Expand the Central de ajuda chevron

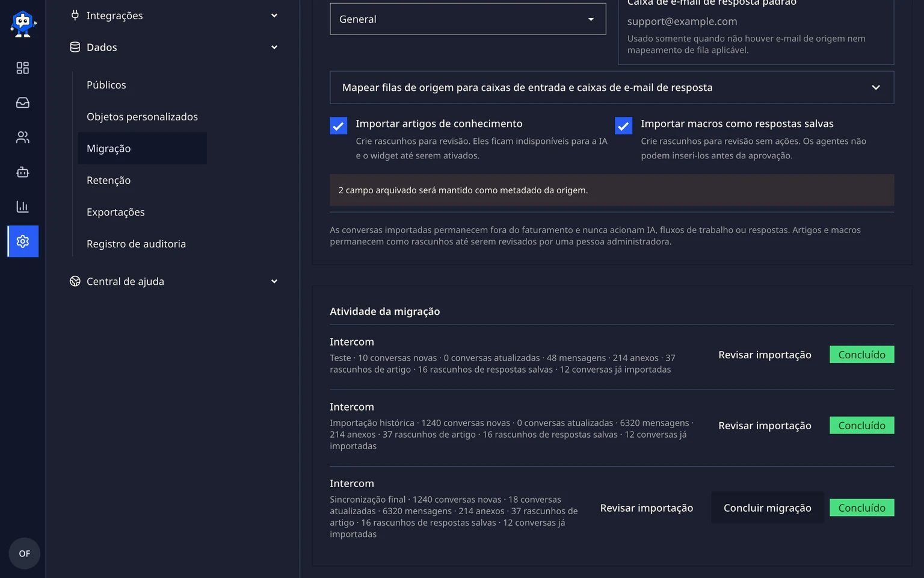point(274,281)
